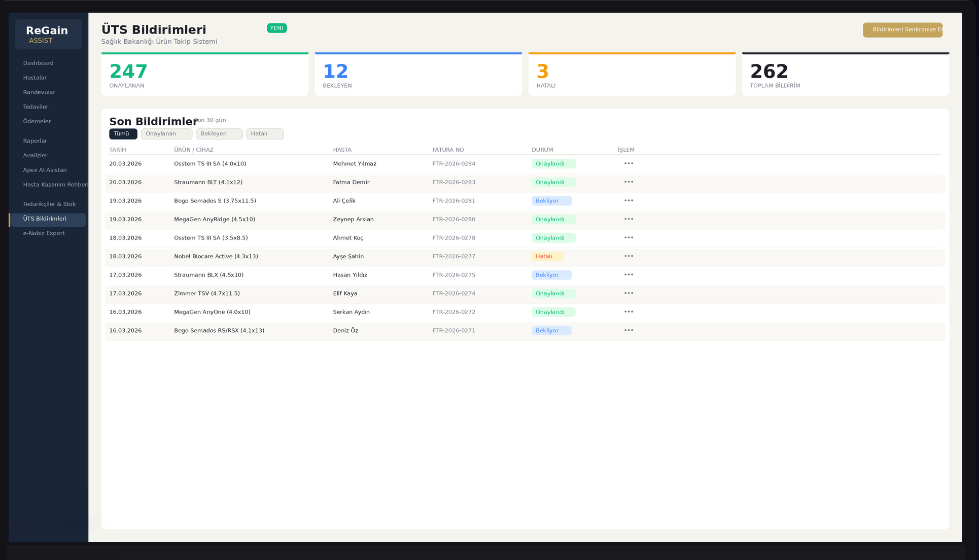
Task: Select the Tümü filter chip
Action: click(123, 134)
